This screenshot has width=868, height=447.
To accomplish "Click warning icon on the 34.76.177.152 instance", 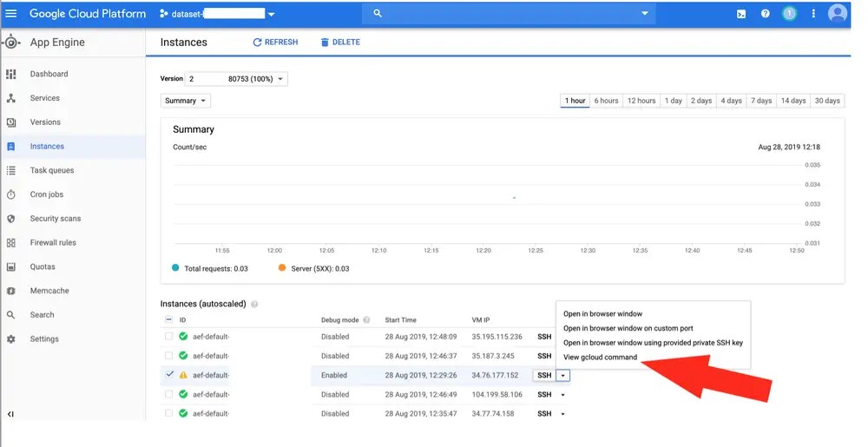I will tap(183, 375).
